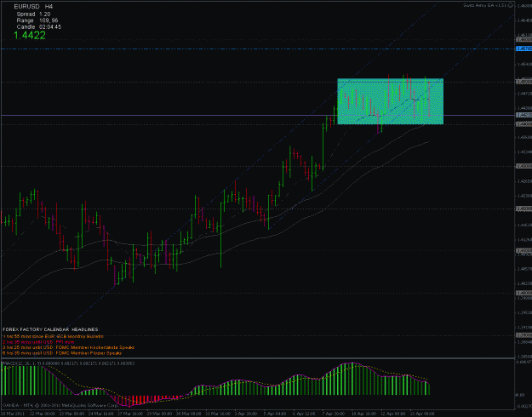Click the OANDA MT4 MetaQuotes copyright text

pyautogui.click(x=60, y=405)
